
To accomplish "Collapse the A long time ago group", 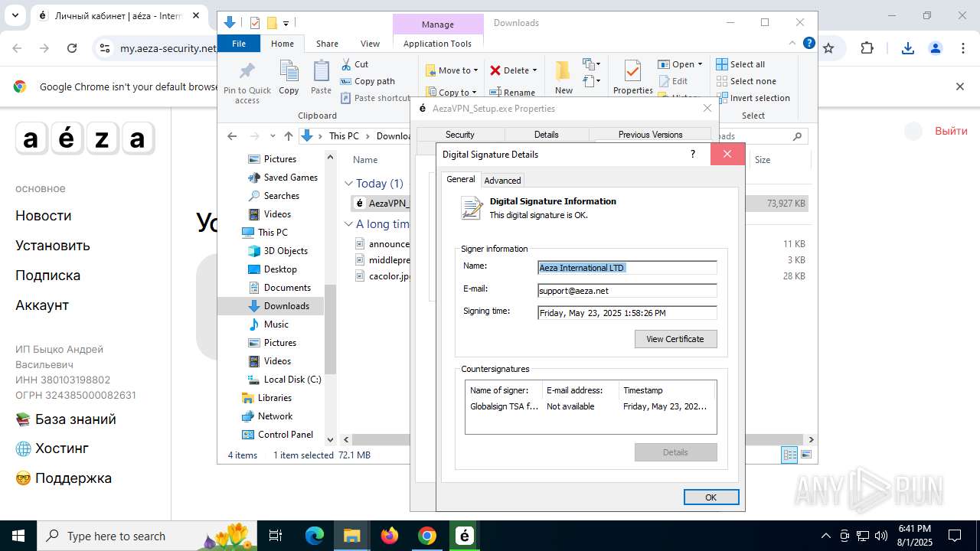I will point(349,224).
